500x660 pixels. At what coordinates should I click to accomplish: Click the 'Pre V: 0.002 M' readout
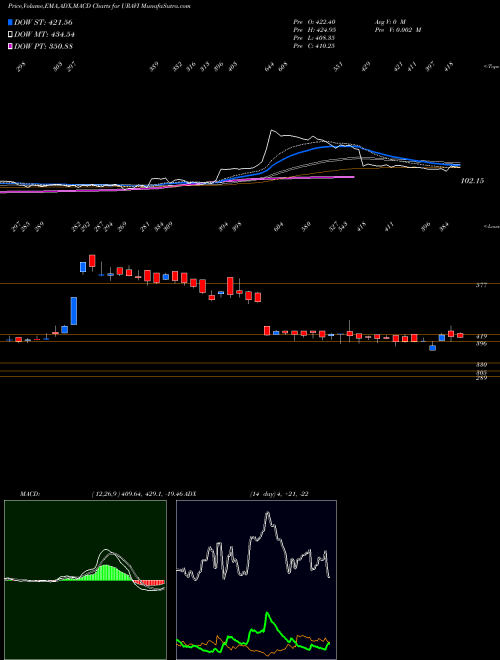[x=398, y=30]
